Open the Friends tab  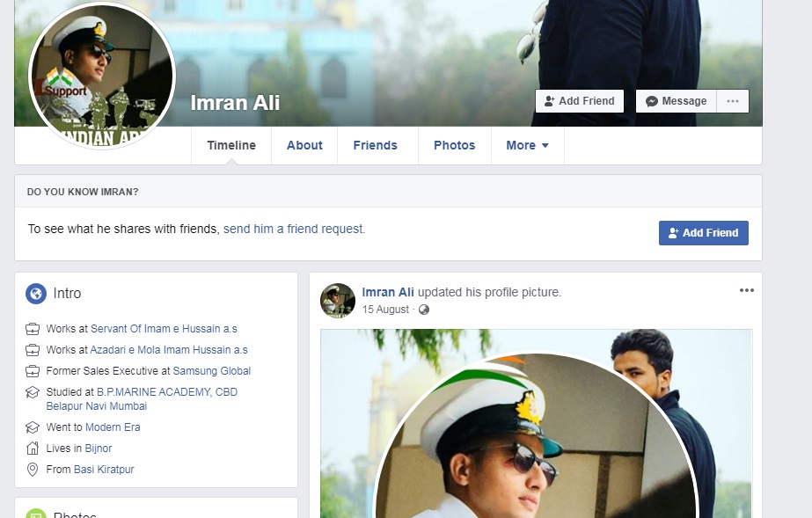point(376,145)
